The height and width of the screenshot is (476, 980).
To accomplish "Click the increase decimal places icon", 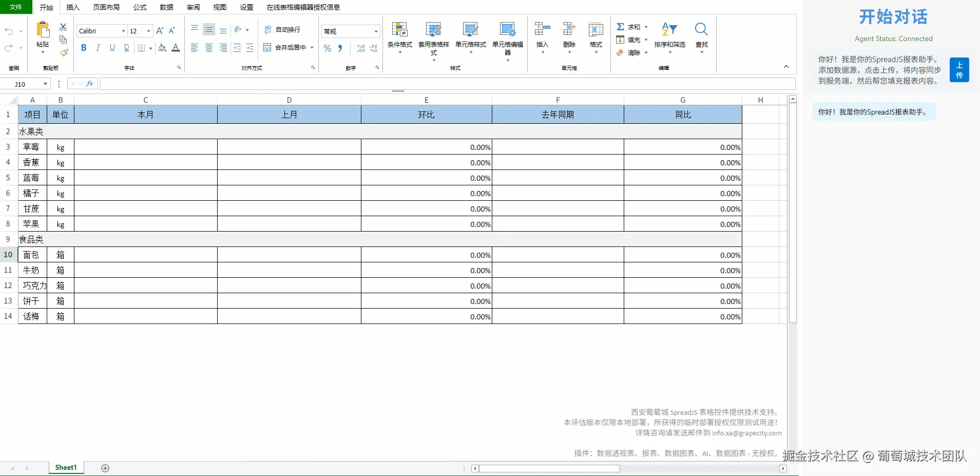I will point(361,48).
